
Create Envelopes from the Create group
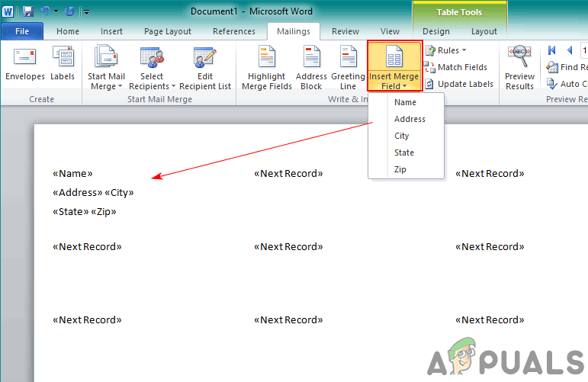24,63
